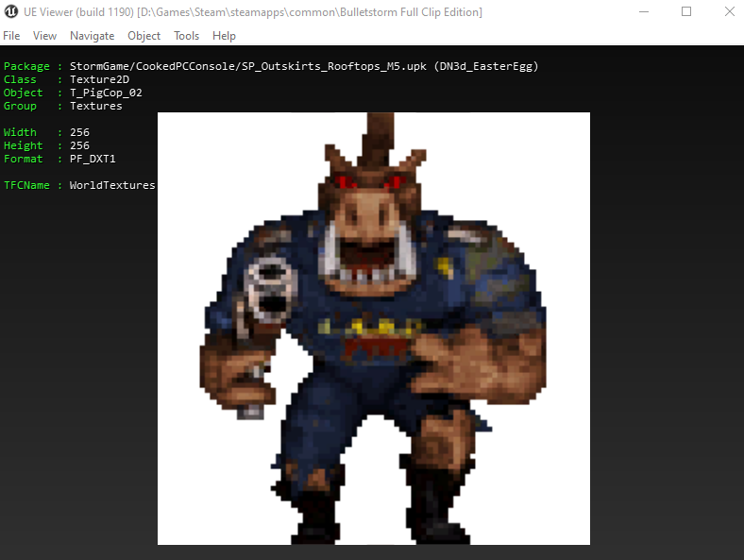
Task: Click the green Format label
Action: [x=24, y=159]
